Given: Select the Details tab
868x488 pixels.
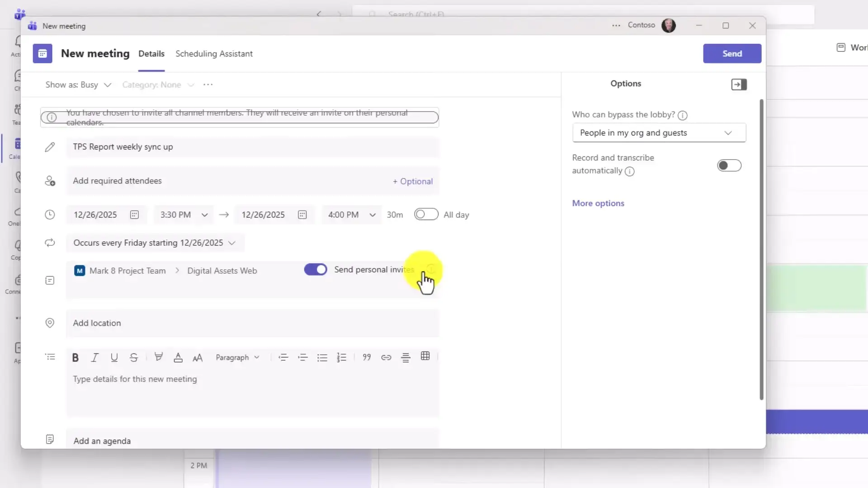Looking at the screenshot, I should tap(151, 54).
